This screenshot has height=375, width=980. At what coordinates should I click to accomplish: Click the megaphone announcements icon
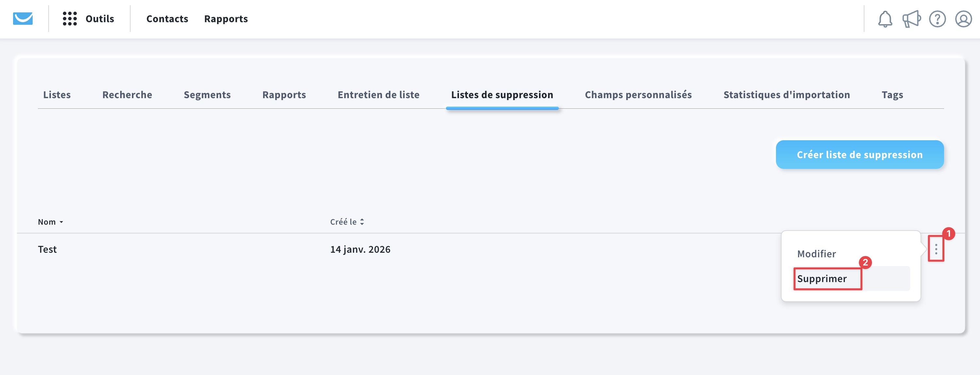(911, 19)
